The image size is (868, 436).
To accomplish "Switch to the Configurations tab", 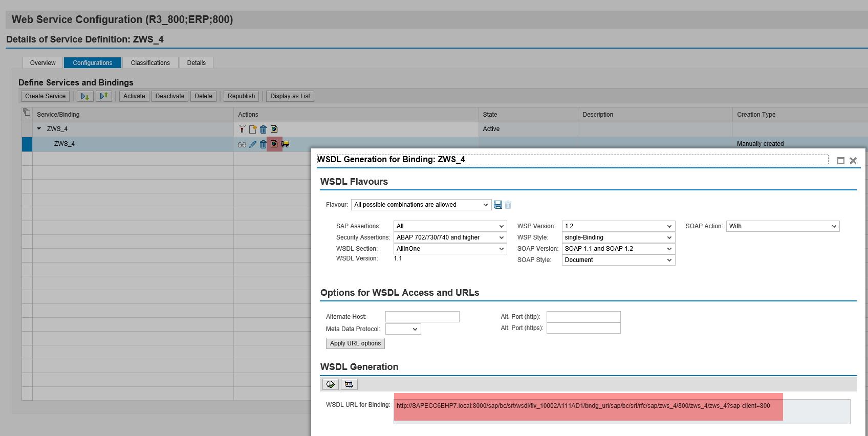I will (x=93, y=63).
